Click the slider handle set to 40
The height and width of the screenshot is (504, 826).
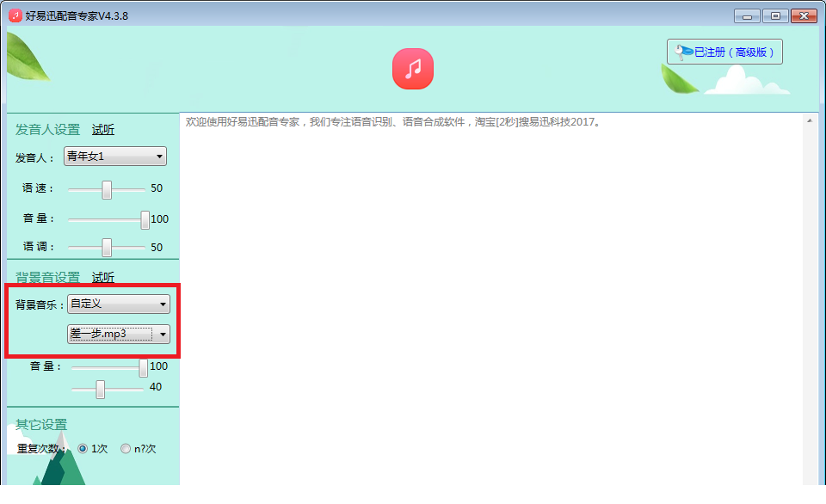pos(100,390)
